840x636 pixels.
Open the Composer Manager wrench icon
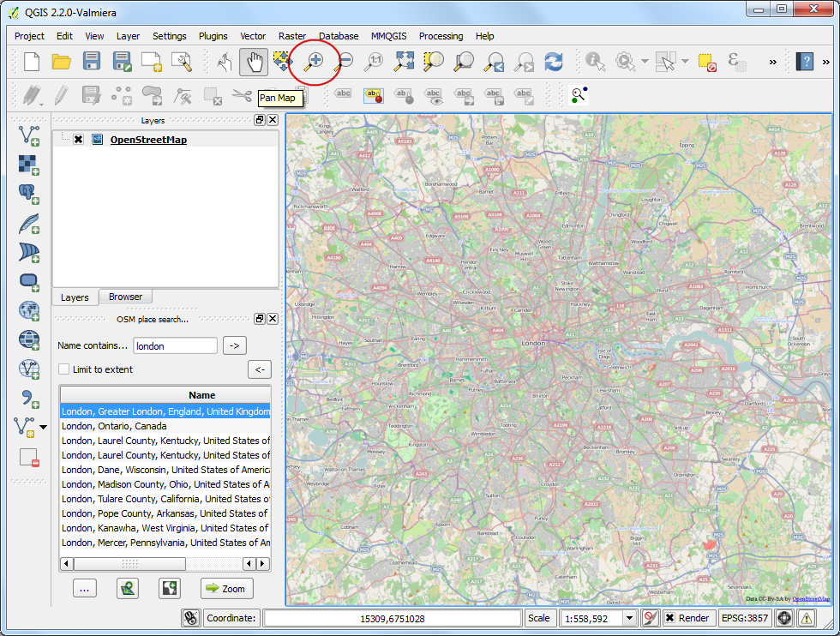pos(182,62)
